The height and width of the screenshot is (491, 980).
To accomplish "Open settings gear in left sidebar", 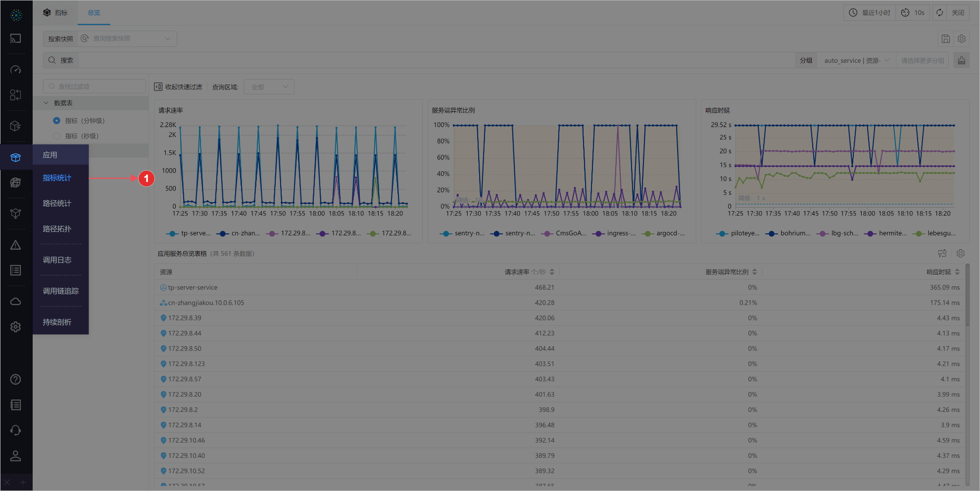I will (x=15, y=327).
